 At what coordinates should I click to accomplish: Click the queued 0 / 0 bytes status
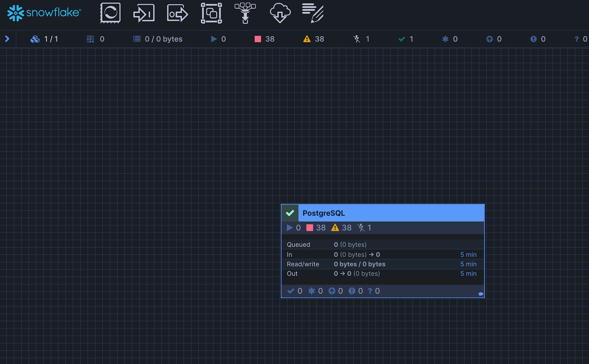click(x=158, y=39)
